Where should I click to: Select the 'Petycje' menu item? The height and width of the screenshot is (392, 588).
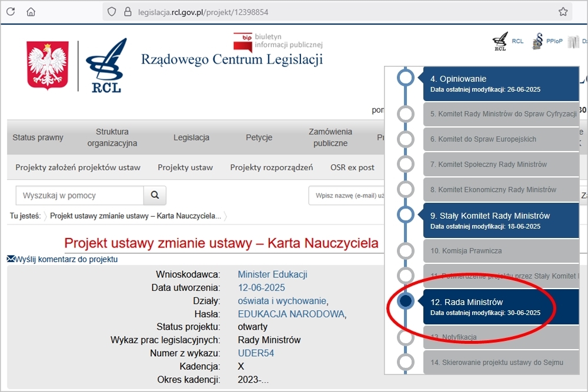(259, 138)
